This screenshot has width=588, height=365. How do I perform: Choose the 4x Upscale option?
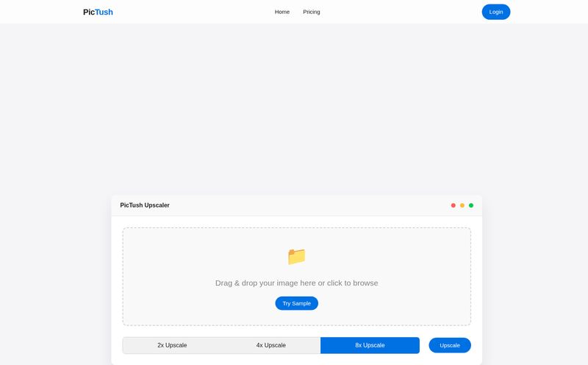point(271,345)
